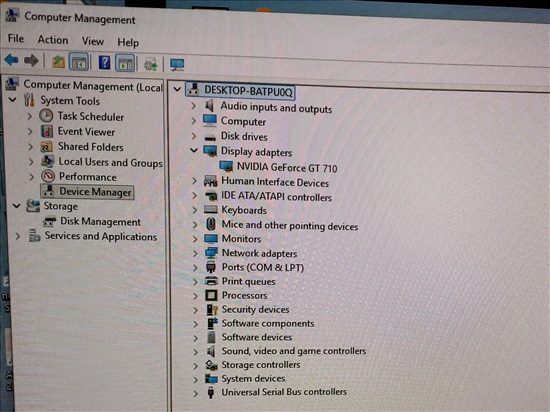550x412 pixels.
Task: Click the Disk Management icon
Action: coord(49,221)
